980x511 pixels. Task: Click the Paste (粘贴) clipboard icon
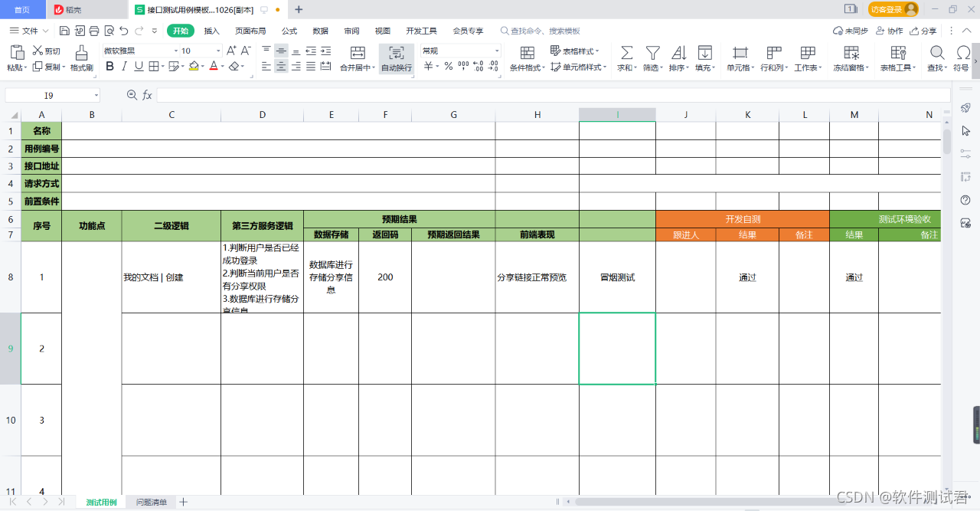coord(16,52)
